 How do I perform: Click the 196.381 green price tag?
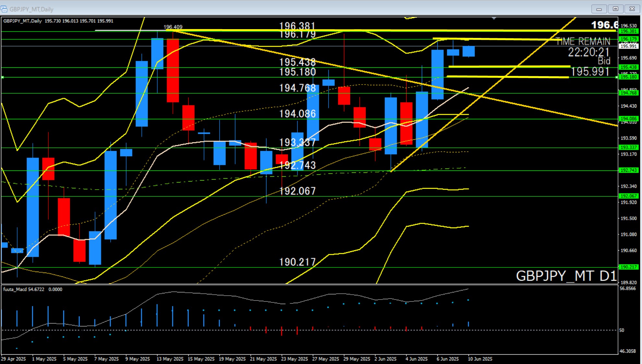629,31
